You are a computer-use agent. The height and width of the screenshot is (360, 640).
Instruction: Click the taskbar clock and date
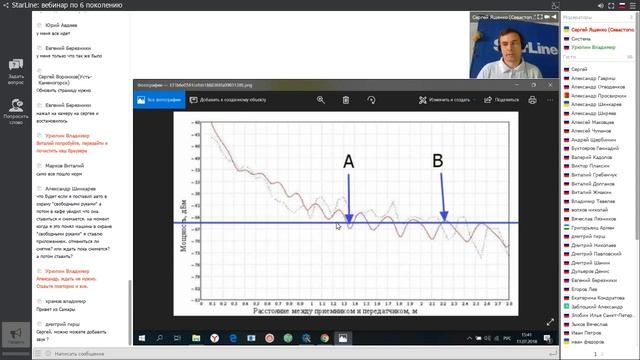click(527, 338)
